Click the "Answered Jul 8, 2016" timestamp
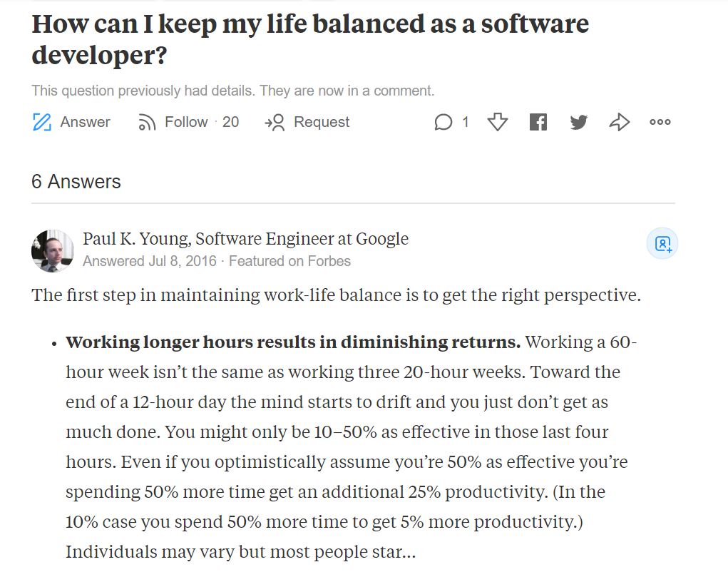The image size is (728, 572). tap(149, 261)
